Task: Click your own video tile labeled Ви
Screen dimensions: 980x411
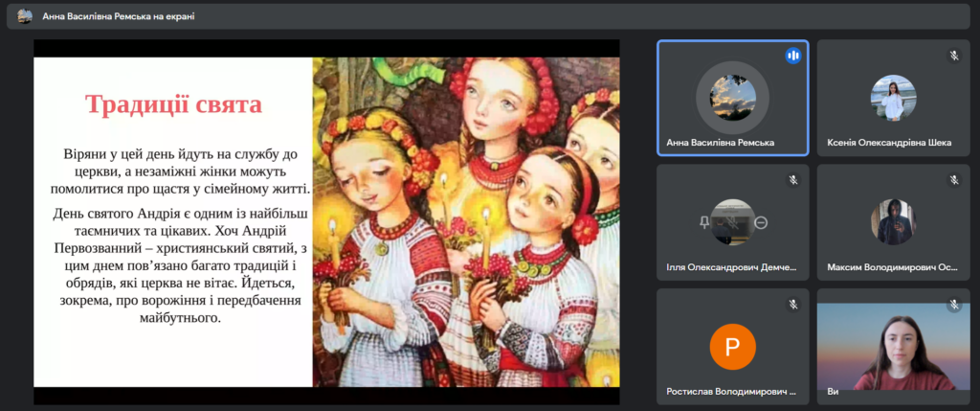Action: (893, 347)
